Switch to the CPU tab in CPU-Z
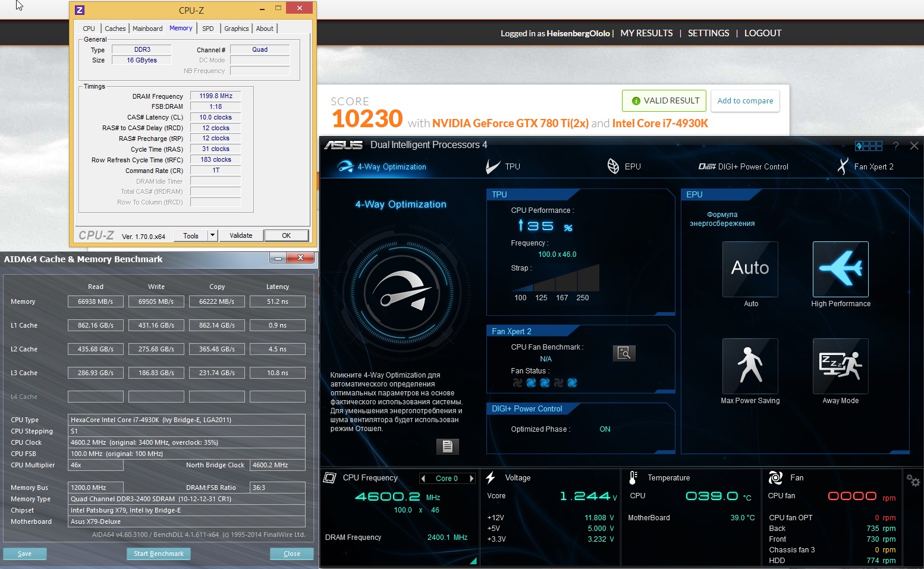The width and height of the screenshot is (924, 569). pos(89,29)
